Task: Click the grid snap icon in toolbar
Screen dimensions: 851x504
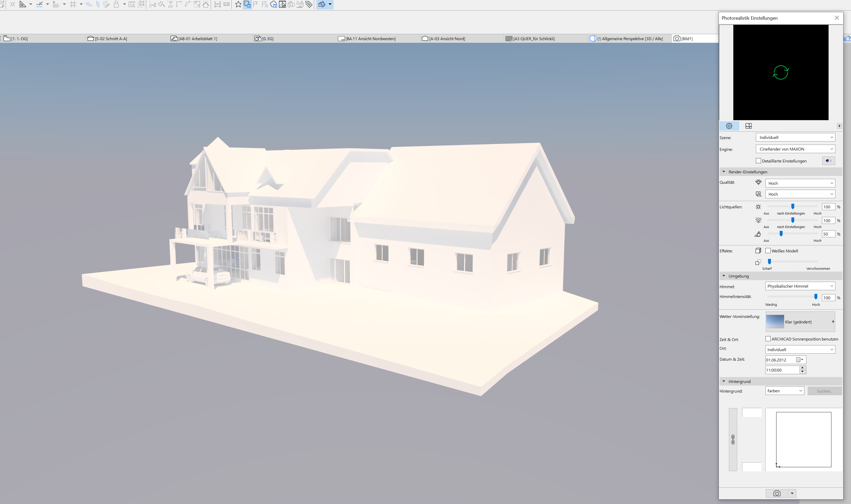Action: click(x=73, y=4)
